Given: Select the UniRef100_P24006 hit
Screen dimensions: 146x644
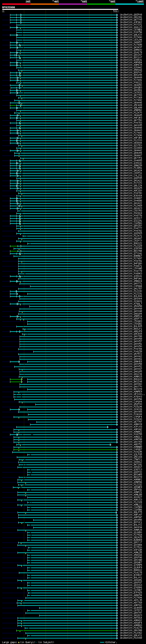Looking at the screenshot, I should [131, 414].
